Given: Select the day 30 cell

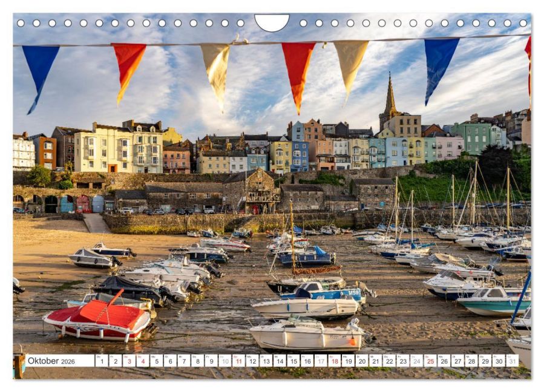Looking at the screenshot, I should [x=499, y=361].
